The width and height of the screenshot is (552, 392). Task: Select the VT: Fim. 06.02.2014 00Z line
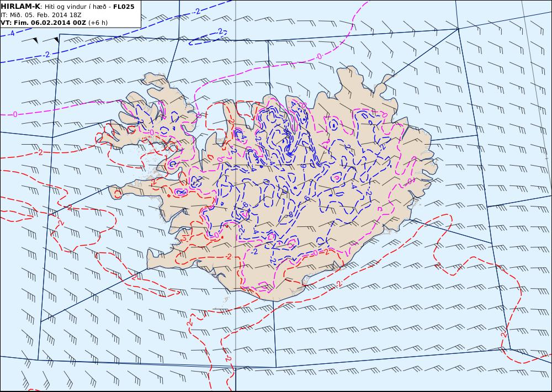[43, 23]
